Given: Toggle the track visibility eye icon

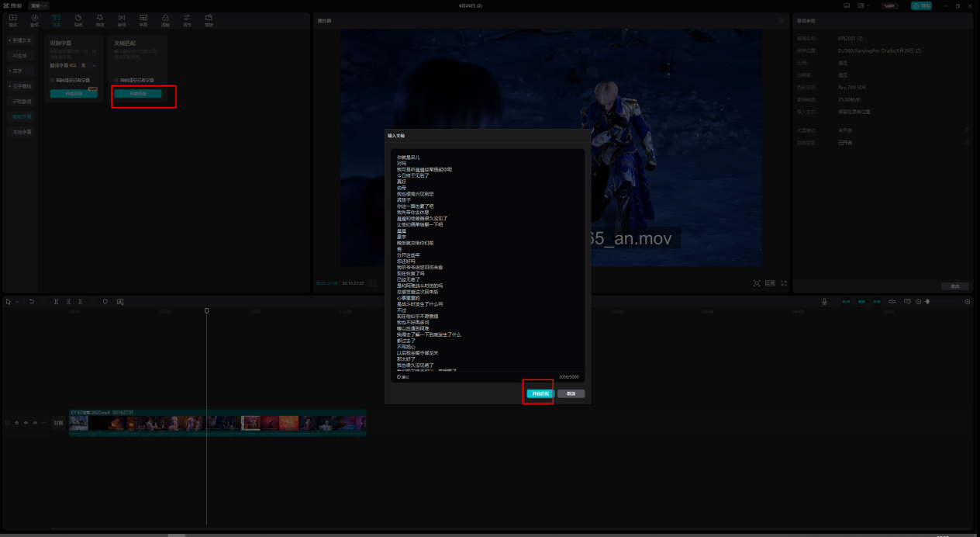Looking at the screenshot, I should [x=26, y=423].
